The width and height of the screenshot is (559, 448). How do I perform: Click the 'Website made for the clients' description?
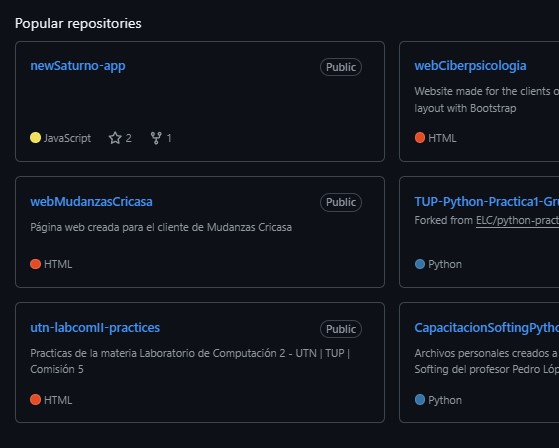pos(487,100)
